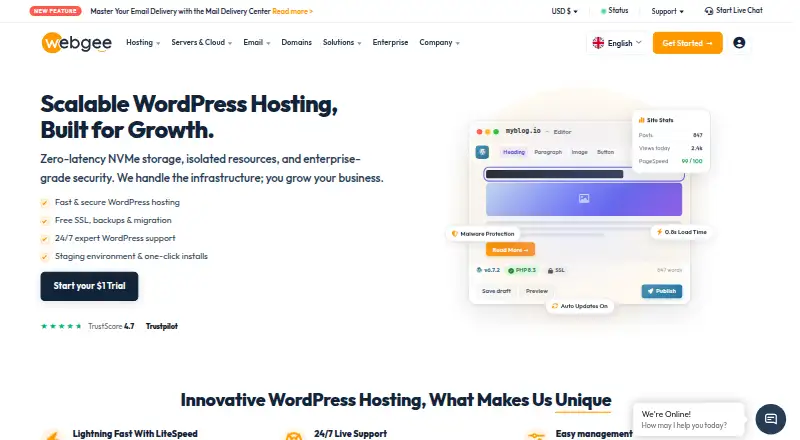Click Save draft in editor mockup
This screenshot has height=440, width=800.
pos(496,291)
